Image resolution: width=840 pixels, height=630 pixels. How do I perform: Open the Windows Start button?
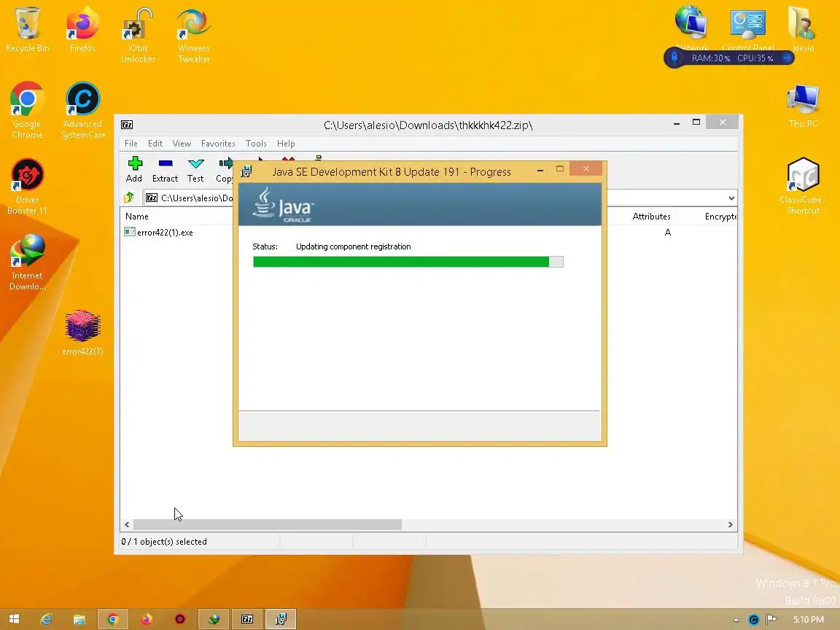(x=15, y=619)
